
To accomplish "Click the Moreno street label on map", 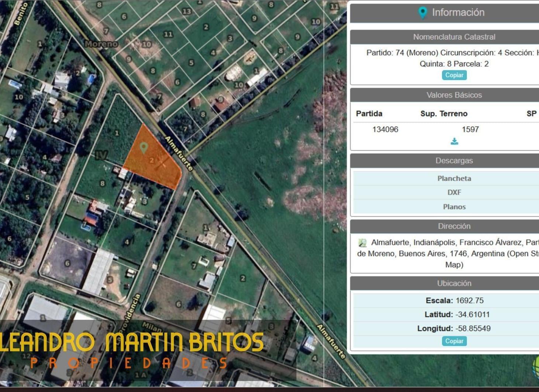I will point(101,44).
